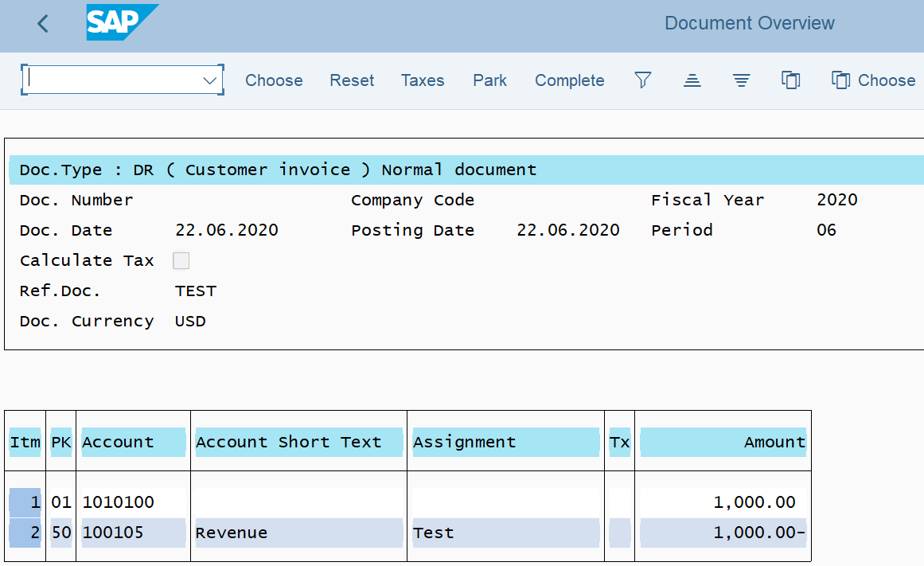Viewport: 924px width, 566px height.
Task: Toggle the Calculate Tax checkbox
Action: (181, 260)
